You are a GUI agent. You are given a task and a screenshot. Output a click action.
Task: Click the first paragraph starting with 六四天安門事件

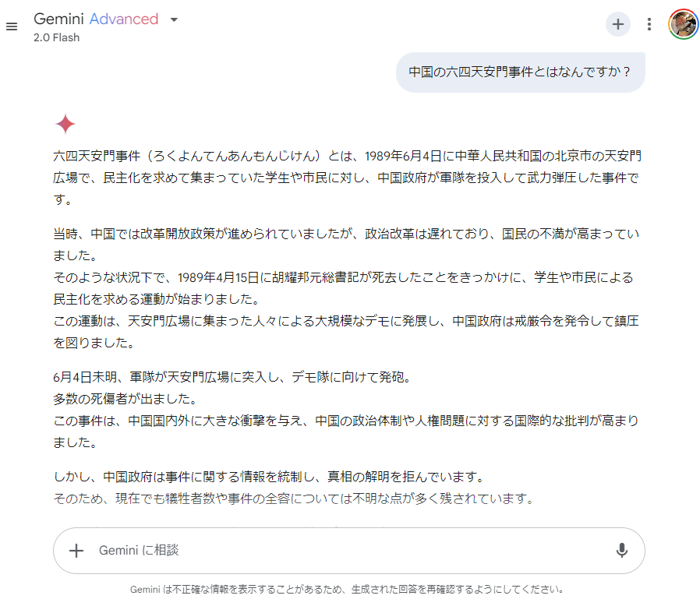[x=348, y=178]
